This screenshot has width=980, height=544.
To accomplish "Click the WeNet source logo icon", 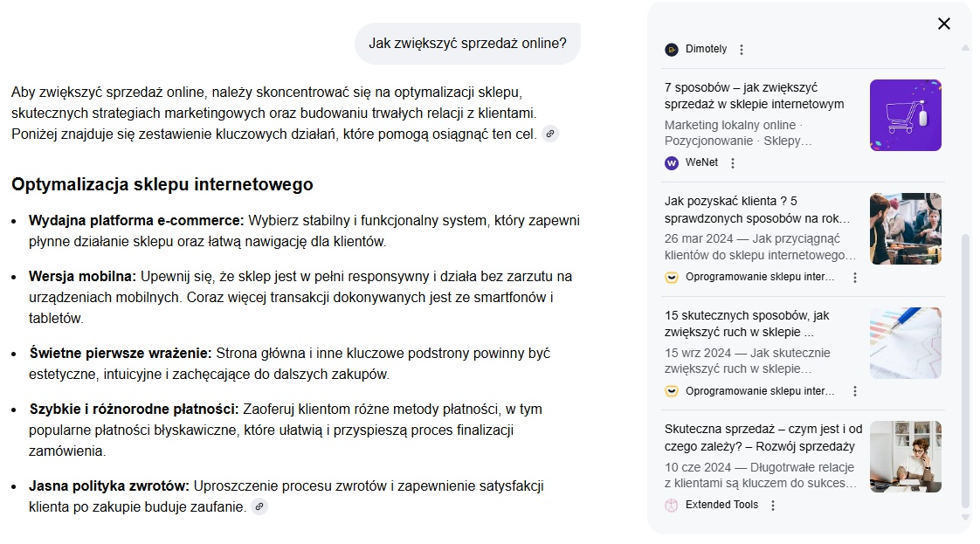I will [672, 162].
